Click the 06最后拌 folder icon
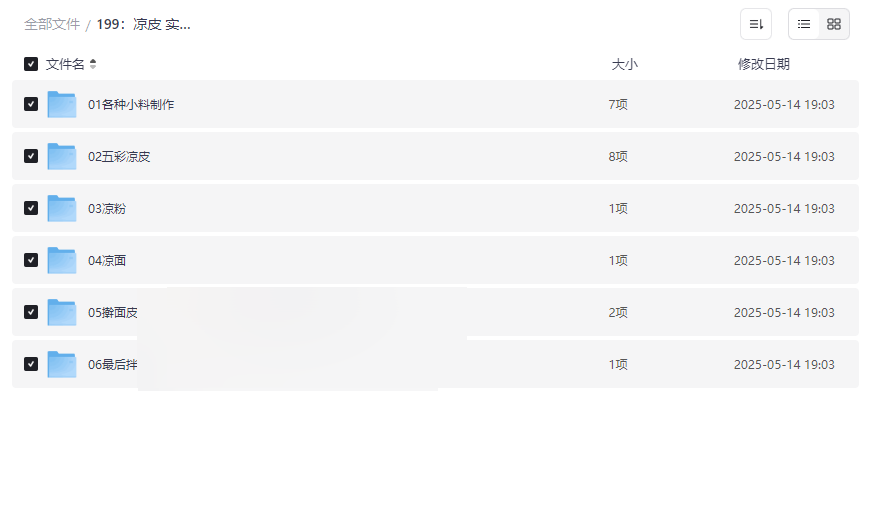 pos(62,364)
